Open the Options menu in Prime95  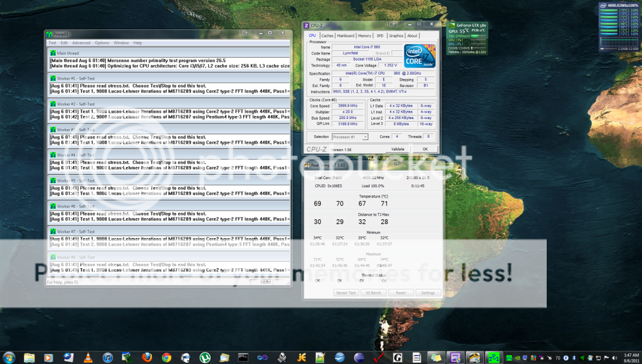pos(102,43)
